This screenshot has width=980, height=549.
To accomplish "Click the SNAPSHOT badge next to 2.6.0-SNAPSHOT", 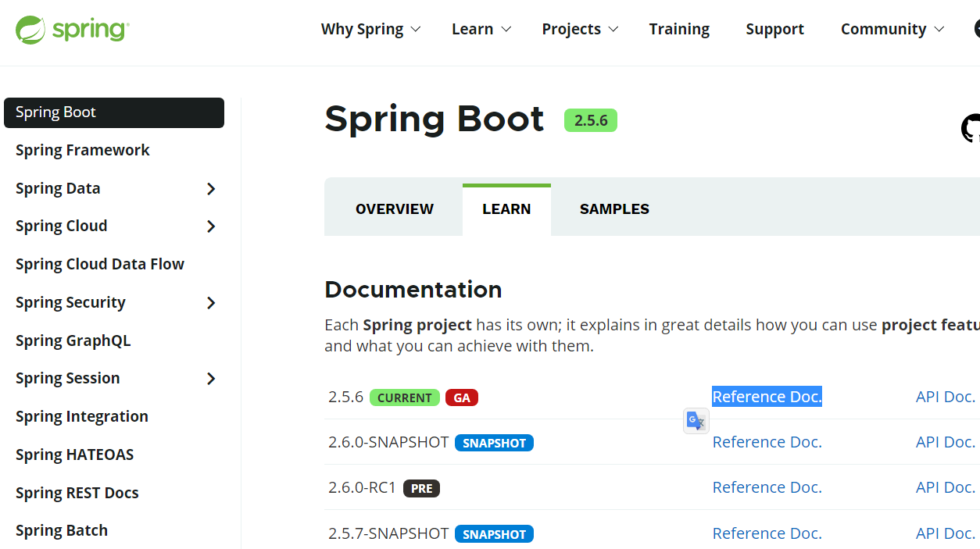I will tap(494, 443).
